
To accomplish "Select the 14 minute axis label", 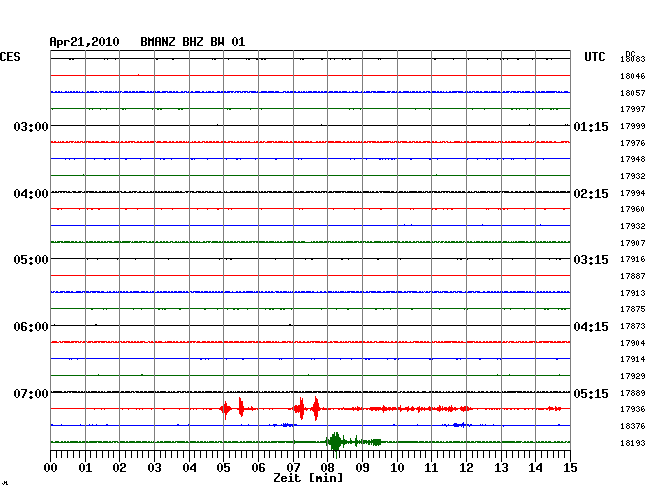I will [x=535, y=468].
